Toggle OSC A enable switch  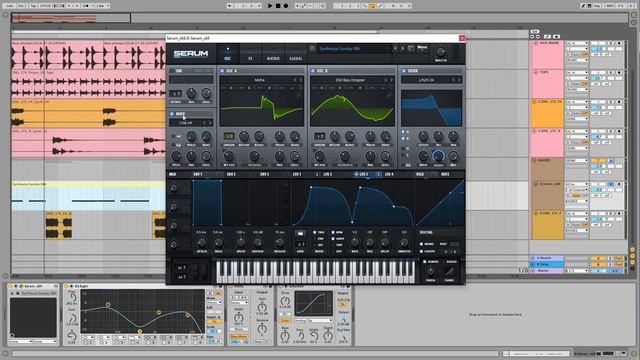pyautogui.click(x=222, y=71)
